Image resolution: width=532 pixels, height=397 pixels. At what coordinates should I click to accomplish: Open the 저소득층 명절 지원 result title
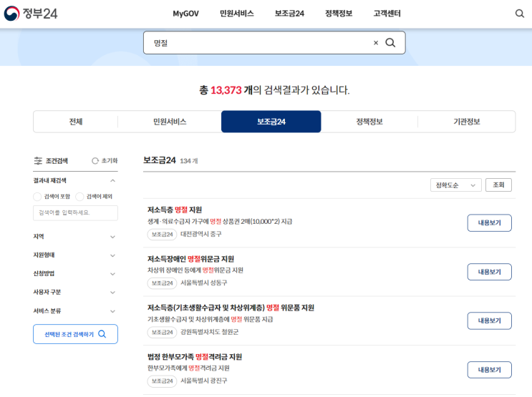[x=175, y=210]
